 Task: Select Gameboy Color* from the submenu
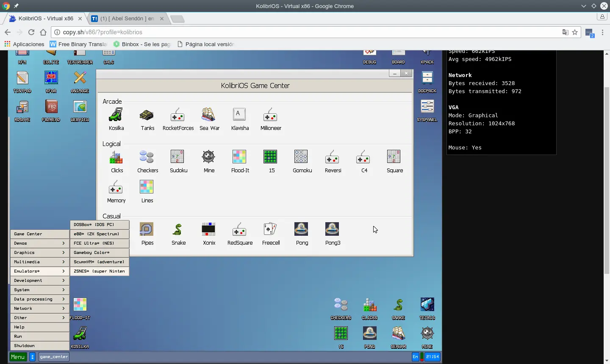[x=100, y=253]
